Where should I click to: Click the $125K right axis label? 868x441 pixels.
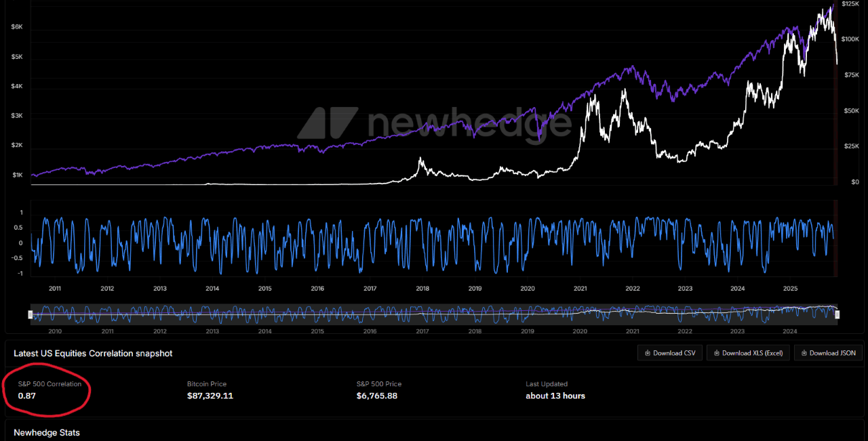(850, 4)
